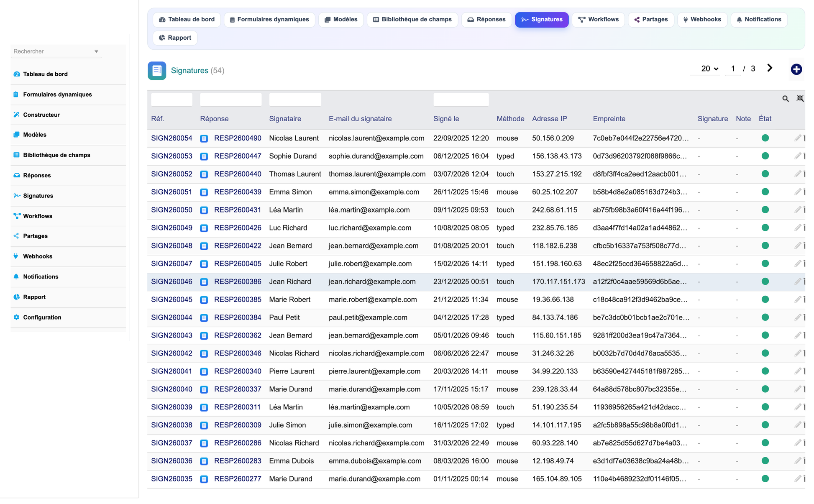Open signature SIGN260050
The height and width of the screenshot is (504, 814).
tap(172, 210)
